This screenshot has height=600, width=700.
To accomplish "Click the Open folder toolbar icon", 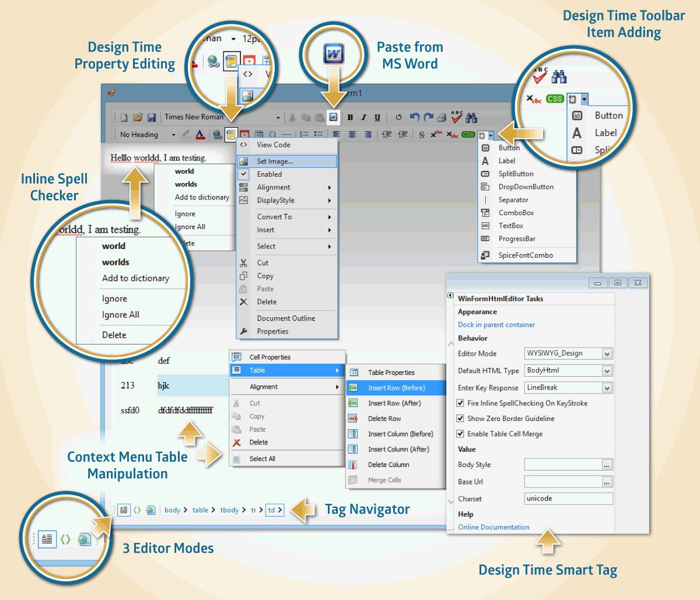I will coord(138,117).
